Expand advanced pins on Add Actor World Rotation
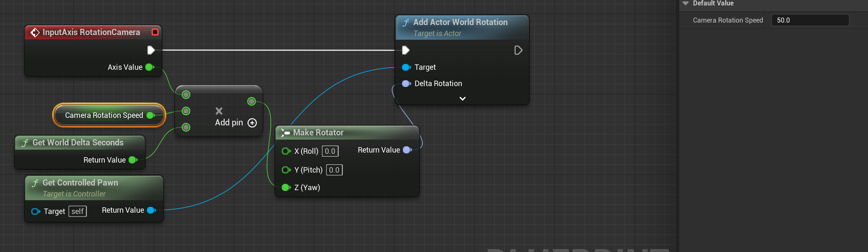868x252 pixels. (x=463, y=99)
